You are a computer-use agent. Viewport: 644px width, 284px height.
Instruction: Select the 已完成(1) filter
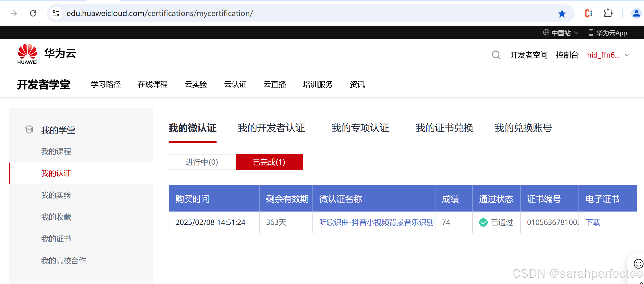point(269,162)
